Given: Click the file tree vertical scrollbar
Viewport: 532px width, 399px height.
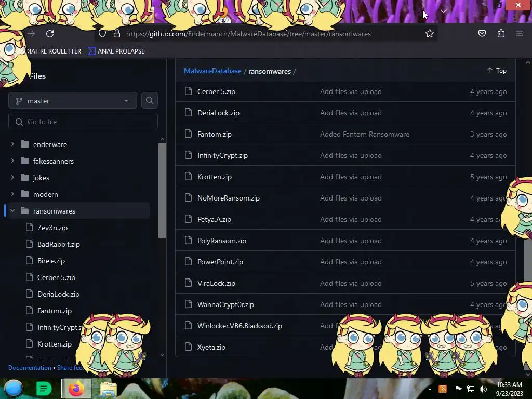Looking at the screenshot, I should click(x=162, y=190).
